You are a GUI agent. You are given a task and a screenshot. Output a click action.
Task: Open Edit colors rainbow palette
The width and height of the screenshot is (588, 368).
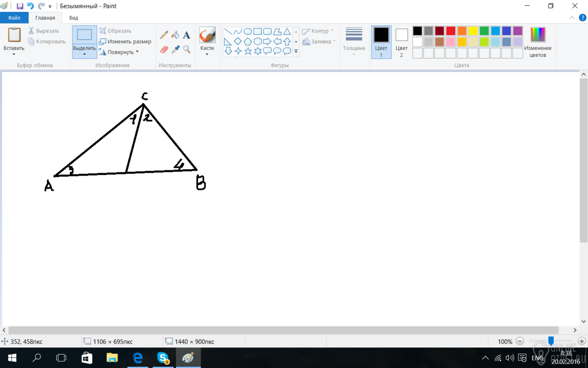coord(538,42)
